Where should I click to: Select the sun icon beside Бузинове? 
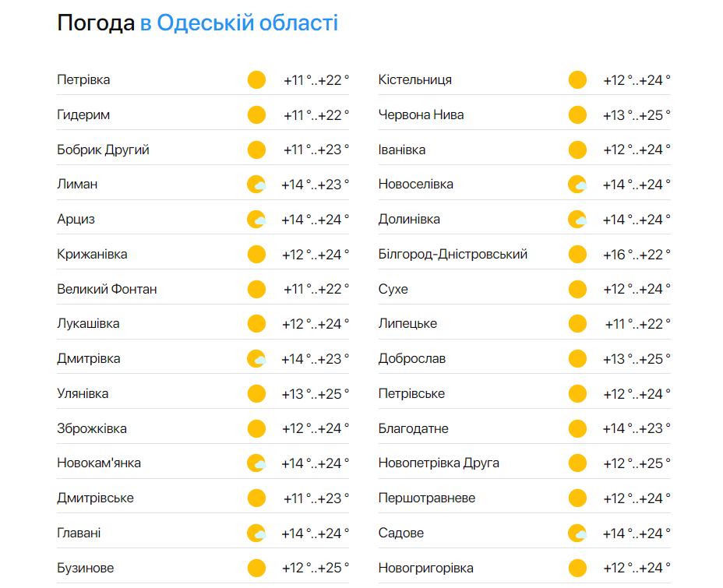(x=256, y=567)
